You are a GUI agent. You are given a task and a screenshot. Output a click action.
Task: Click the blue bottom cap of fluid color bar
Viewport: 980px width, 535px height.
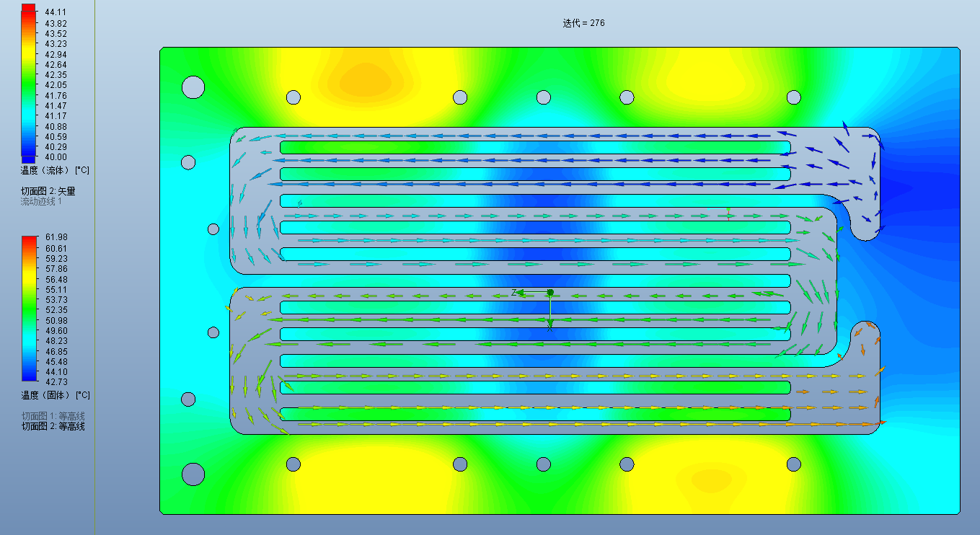28,159
